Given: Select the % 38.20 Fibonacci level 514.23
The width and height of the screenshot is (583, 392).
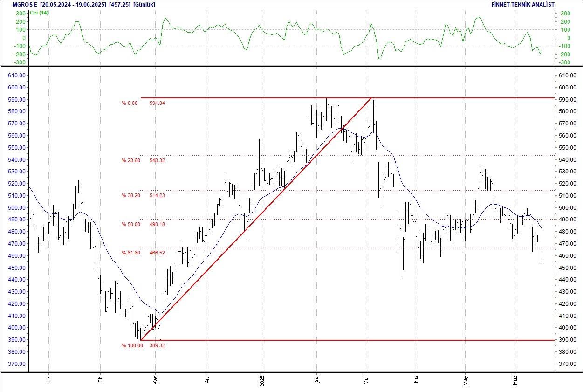Looking at the screenshot, I should click(157, 195).
